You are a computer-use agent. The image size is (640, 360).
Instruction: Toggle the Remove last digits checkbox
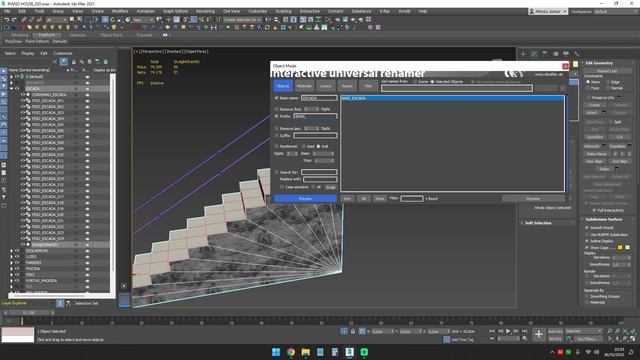tap(277, 128)
